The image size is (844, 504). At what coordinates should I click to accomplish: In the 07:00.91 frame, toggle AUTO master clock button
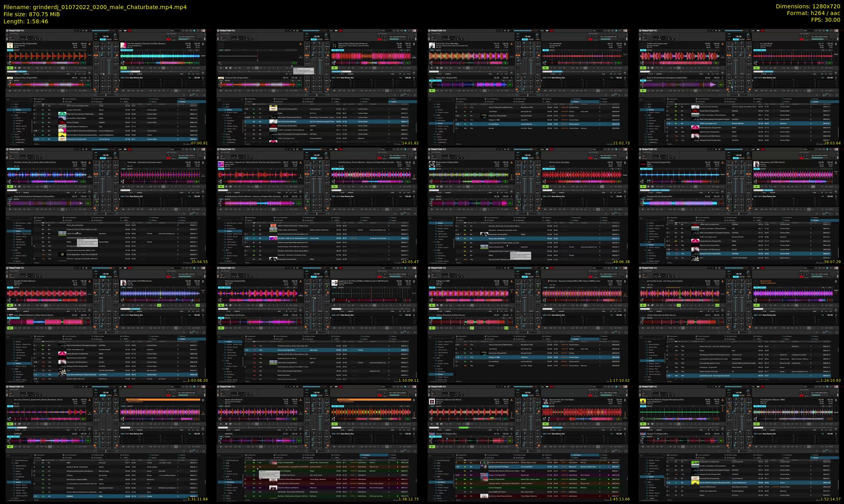(x=103, y=40)
